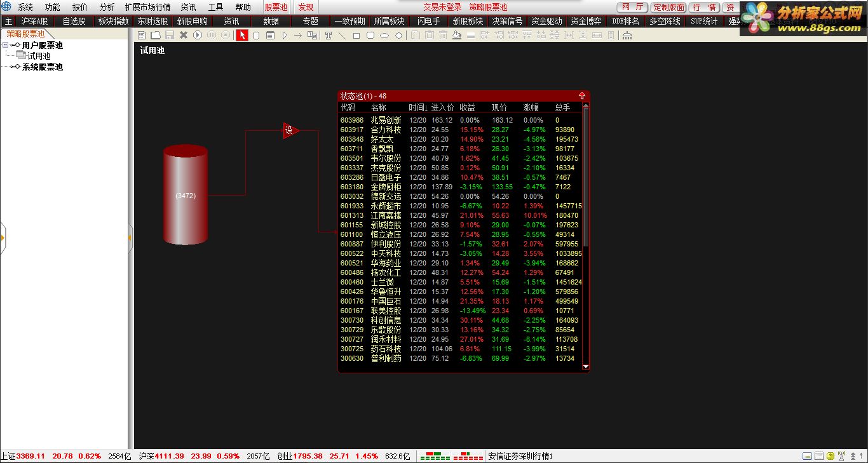Open the 沪深A股 tab
This screenshot has height=463, width=868.
pyautogui.click(x=34, y=21)
